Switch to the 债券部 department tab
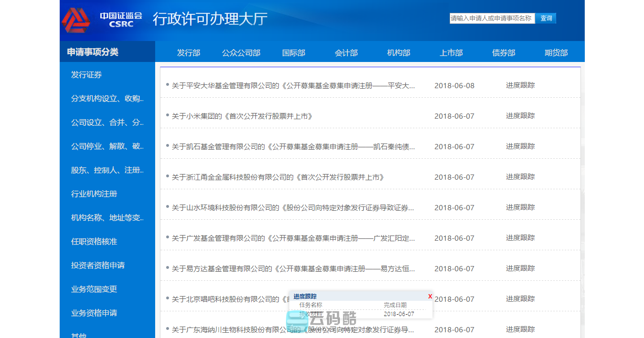644x338 pixels. point(503,53)
